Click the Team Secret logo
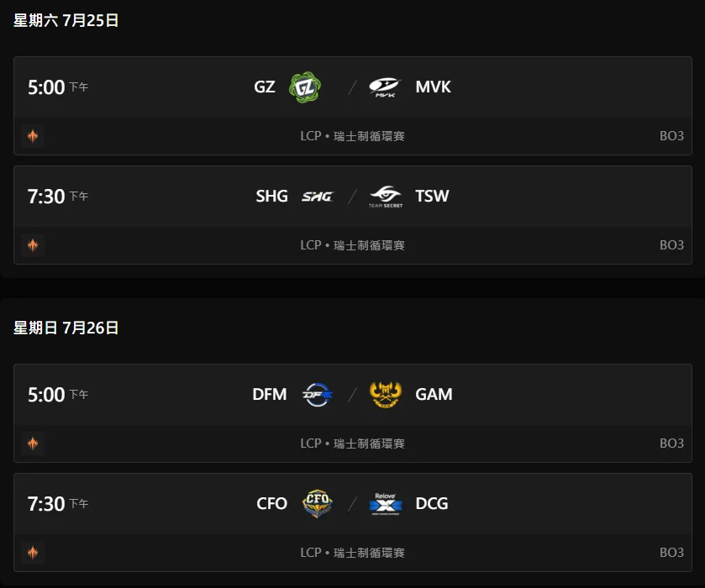The width and height of the screenshot is (705, 588). [x=386, y=197]
